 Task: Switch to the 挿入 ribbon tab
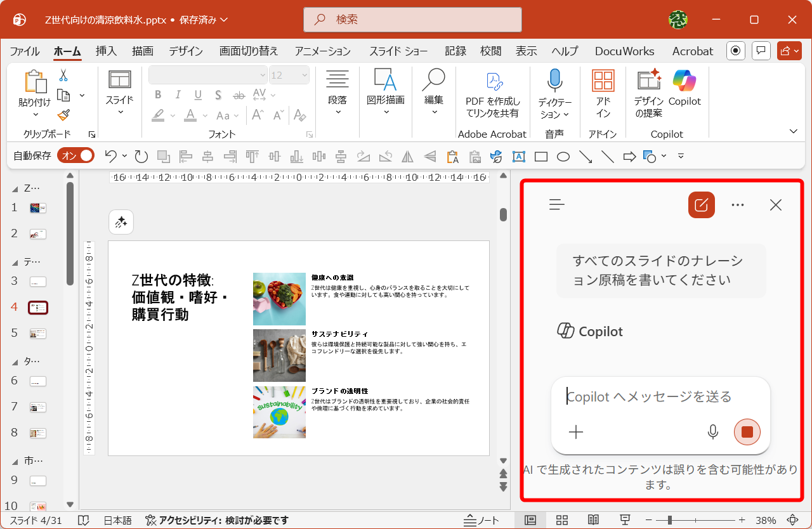coord(105,51)
